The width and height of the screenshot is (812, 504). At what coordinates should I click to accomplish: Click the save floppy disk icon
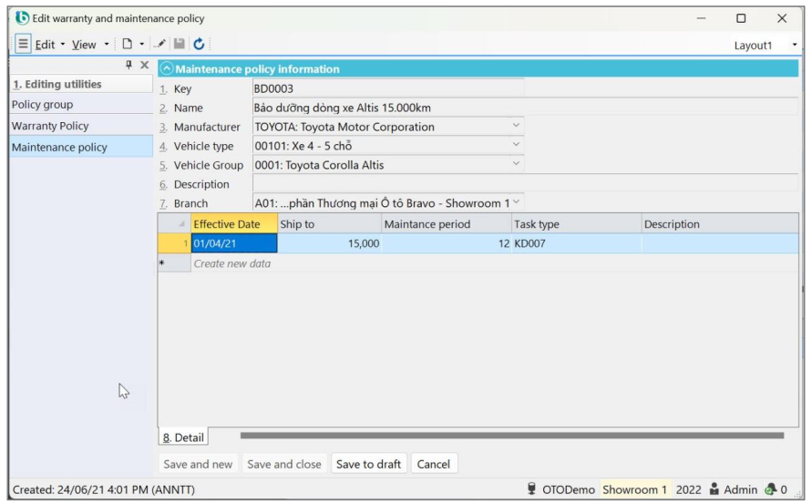[x=180, y=44]
